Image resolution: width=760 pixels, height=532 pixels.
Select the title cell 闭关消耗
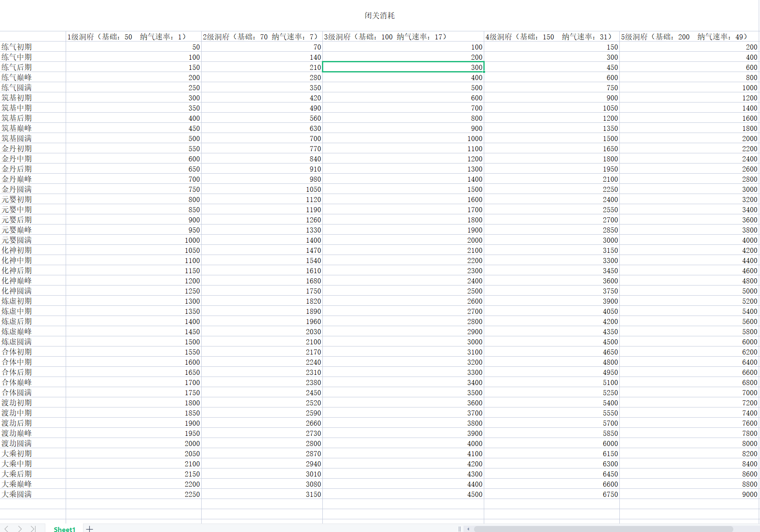pos(380,16)
